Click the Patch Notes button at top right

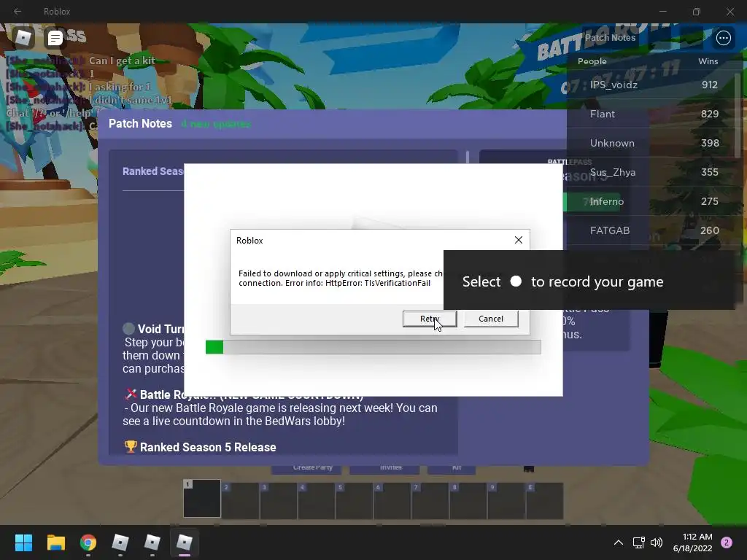pyautogui.click(x=610, y=38)
